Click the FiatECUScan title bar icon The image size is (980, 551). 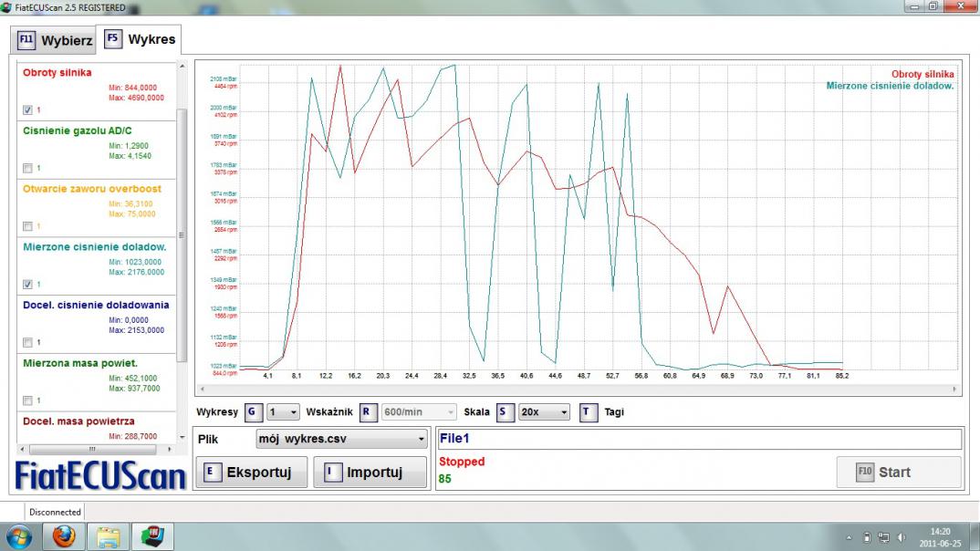[x=6, y=7]
